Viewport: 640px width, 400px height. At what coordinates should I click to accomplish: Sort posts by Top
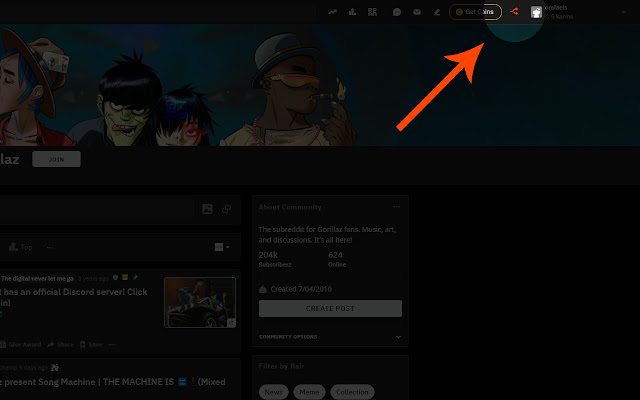pyautogui.click(x=21, y=247)
